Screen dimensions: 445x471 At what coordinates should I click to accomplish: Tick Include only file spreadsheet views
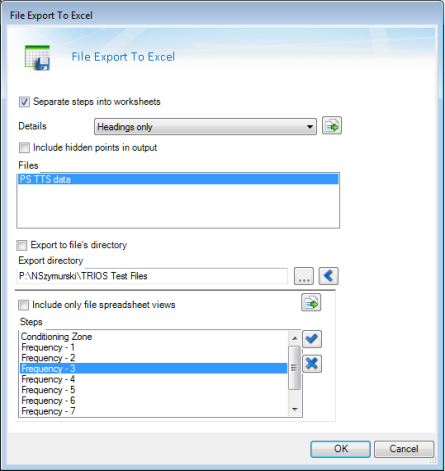(x=23, y=305)
